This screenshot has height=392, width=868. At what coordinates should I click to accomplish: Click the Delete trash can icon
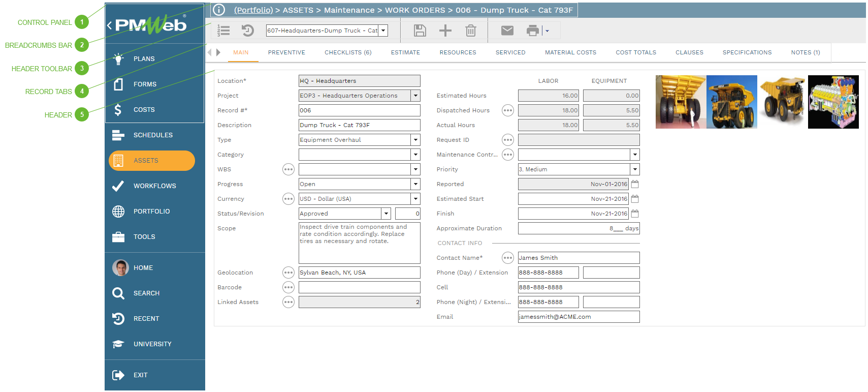470,31
